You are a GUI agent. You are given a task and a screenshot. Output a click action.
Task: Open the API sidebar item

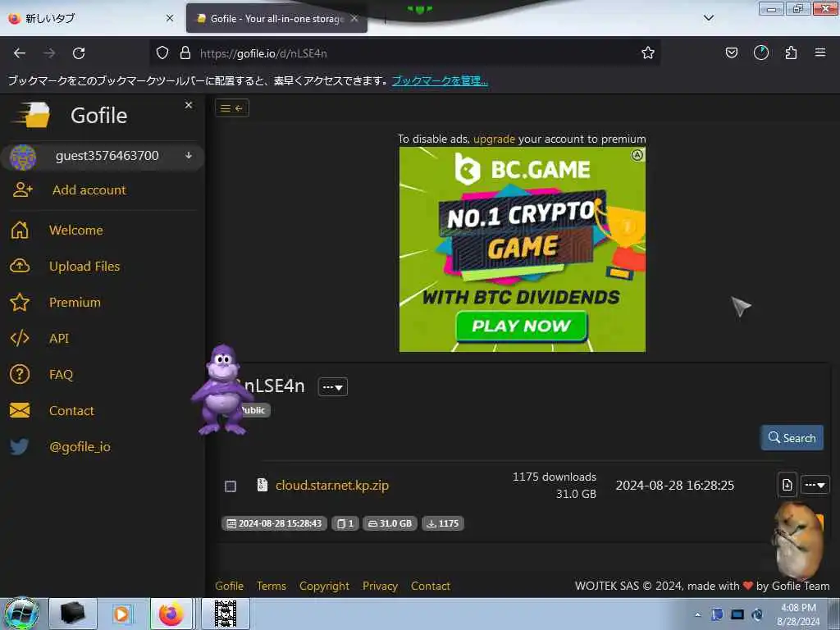[x=59, y=338]
